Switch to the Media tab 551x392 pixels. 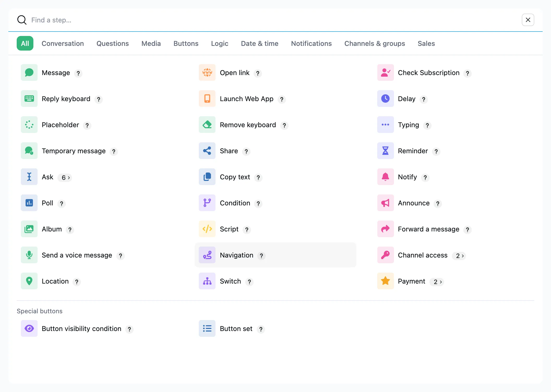point(151,43)
